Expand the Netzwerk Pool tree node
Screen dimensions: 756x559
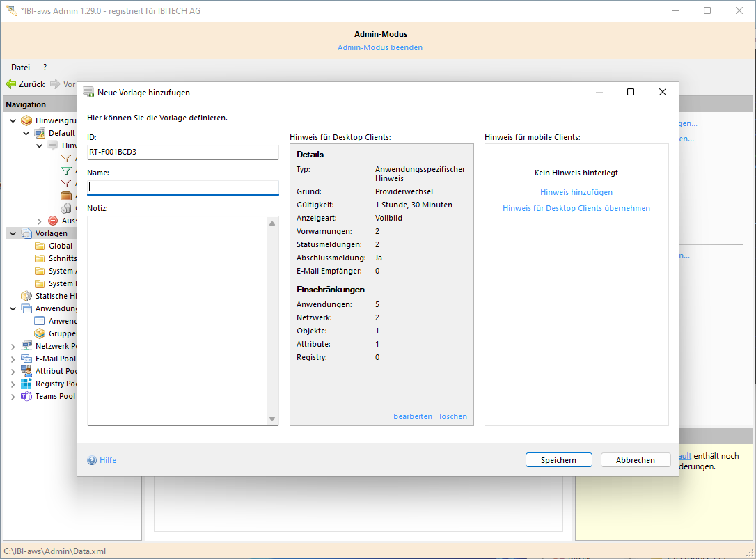(x=13, y=346)
